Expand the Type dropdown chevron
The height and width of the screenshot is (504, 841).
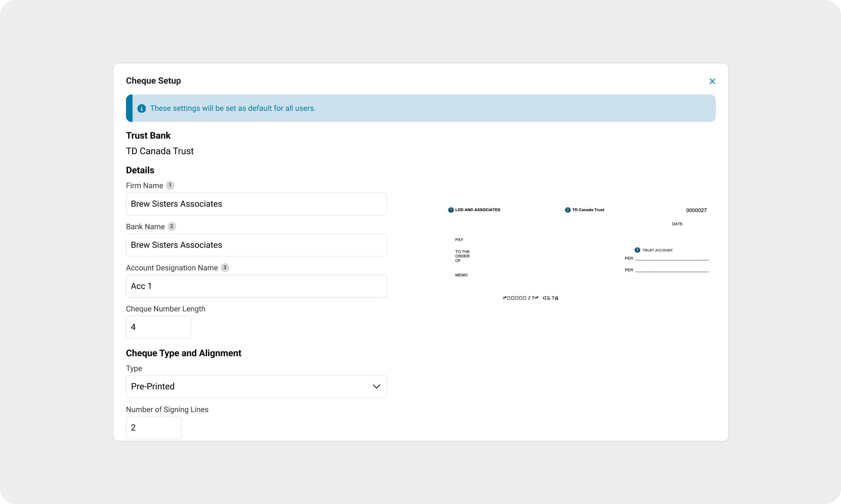(376, 386)
